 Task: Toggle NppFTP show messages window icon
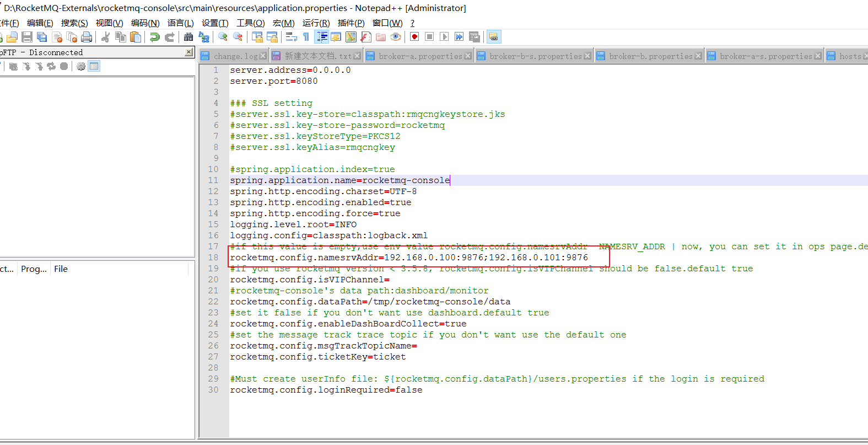click(94, 66)
